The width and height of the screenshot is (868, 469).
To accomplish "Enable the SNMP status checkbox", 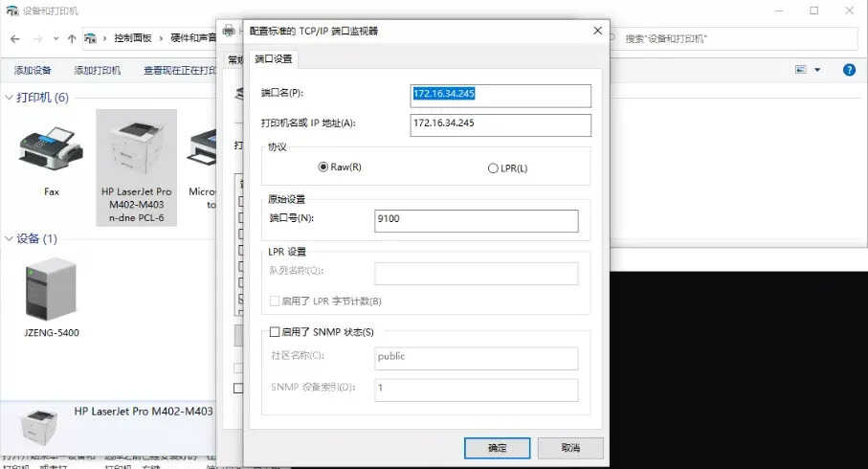I will [x=275, y=332].
